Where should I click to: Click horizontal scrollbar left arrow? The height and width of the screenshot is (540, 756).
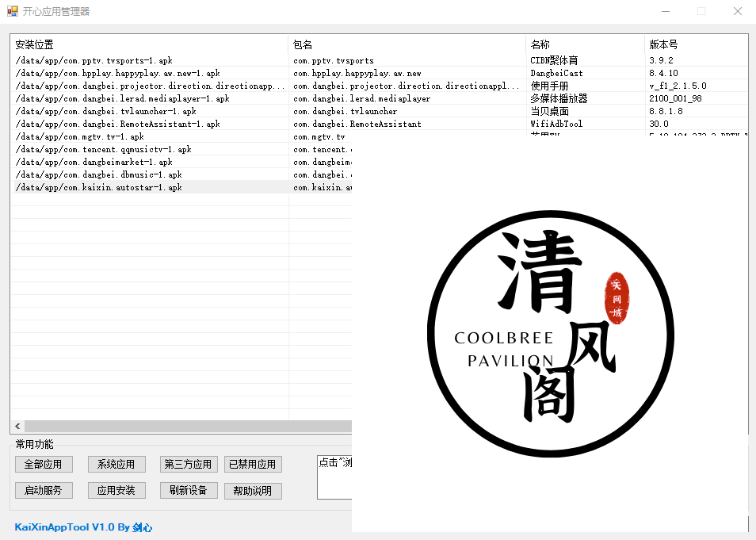[x=18, y=426]
